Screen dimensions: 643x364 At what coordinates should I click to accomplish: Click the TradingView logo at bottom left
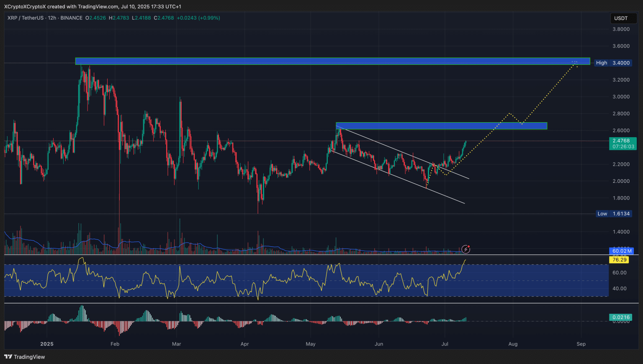25,357
